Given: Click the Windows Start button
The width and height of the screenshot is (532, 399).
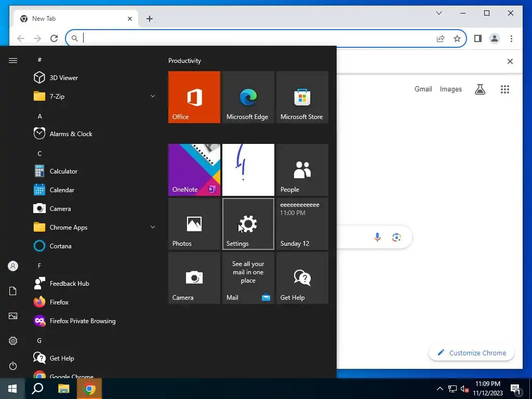Looking at the screenshot, I should pyautogui.click(x=12, y=389).
